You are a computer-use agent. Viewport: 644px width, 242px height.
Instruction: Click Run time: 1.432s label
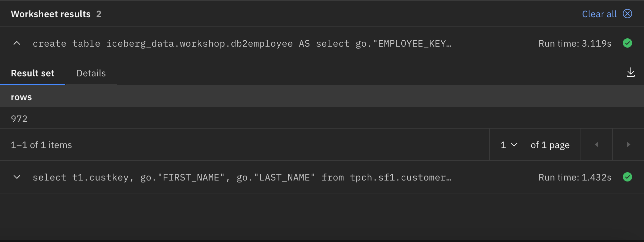pos(575,178)
